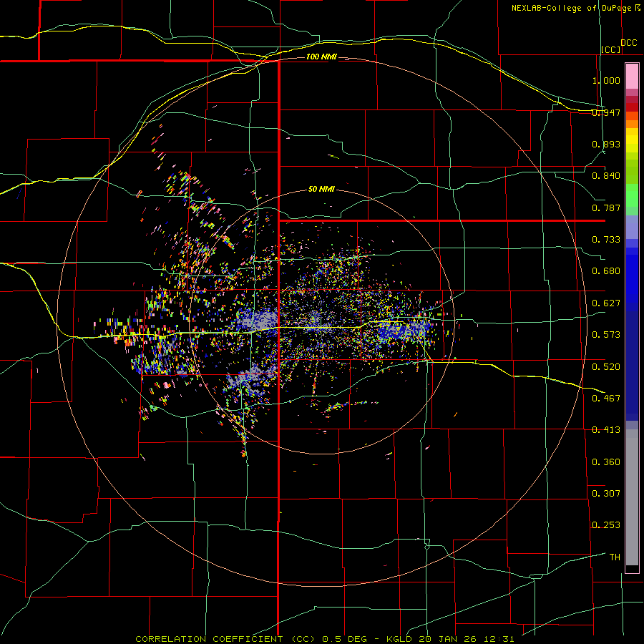Viewport: 644px width, 644px height.
Task: Click the 50 NMI range ring label
Action: tap(321, 189)
